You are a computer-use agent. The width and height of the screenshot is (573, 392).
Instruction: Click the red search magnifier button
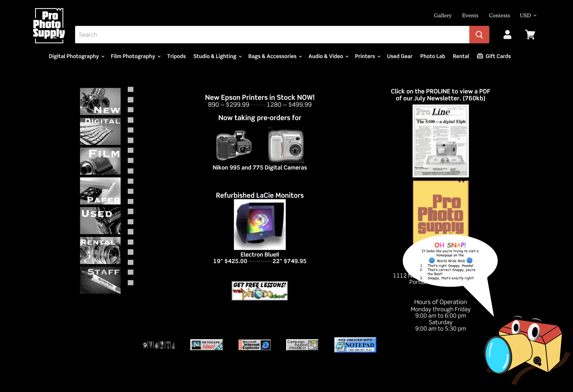tap(479, 35)
